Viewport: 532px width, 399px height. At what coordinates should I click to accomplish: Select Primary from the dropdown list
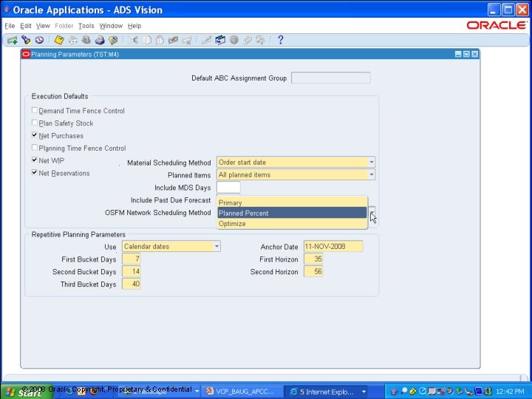292,202
